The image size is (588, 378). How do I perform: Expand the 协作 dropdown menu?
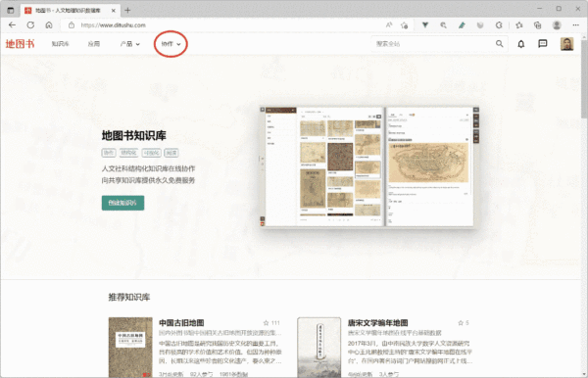(x=171, y=44)
